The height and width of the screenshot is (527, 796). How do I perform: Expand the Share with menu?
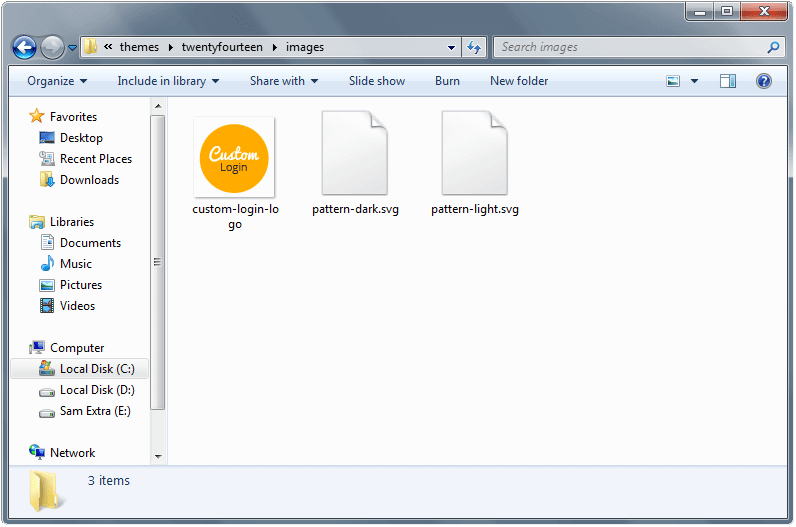point(284,81)
